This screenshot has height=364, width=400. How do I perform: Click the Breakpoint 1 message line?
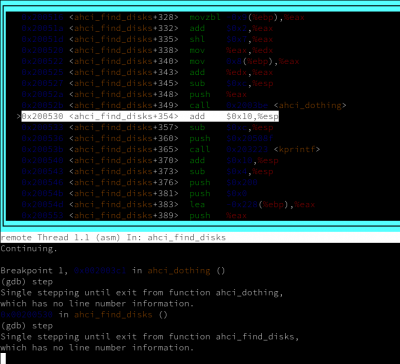click(113, 270)
